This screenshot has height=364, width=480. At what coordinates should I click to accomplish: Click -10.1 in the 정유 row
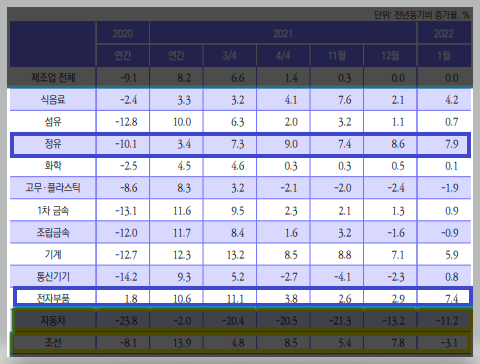(126, 144)
